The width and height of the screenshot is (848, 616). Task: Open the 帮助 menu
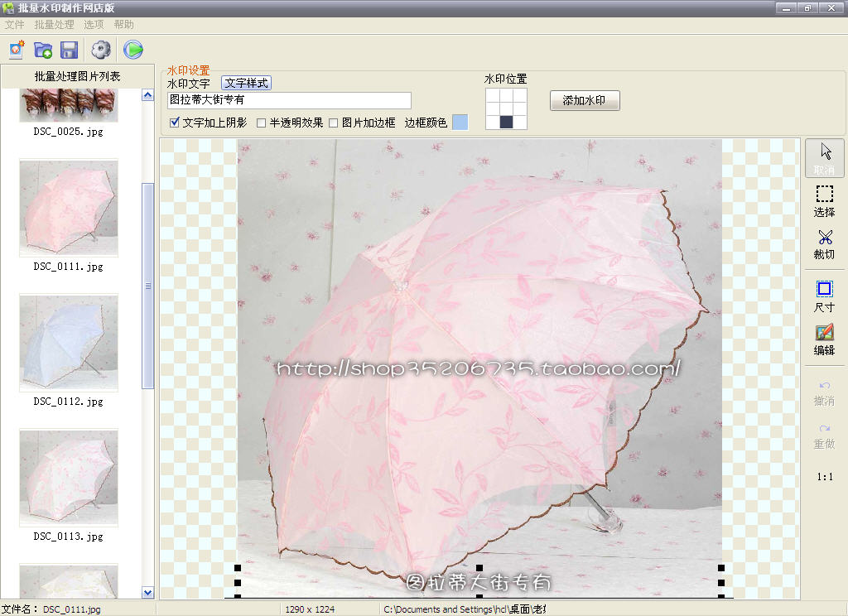pyautogui.click(x=124, y=25)
